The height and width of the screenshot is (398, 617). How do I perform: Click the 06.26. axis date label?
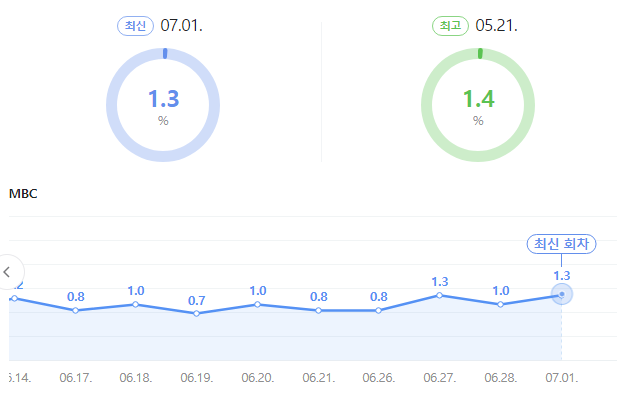(379, 378)
